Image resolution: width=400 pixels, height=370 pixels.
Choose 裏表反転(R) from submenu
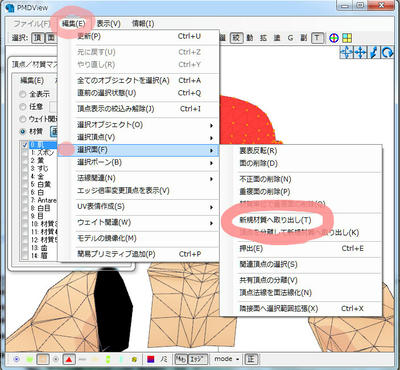pyautogui.click(x=258, y=151)
